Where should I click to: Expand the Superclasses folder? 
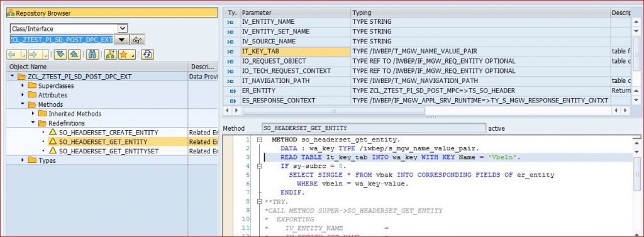coord(23,85)
